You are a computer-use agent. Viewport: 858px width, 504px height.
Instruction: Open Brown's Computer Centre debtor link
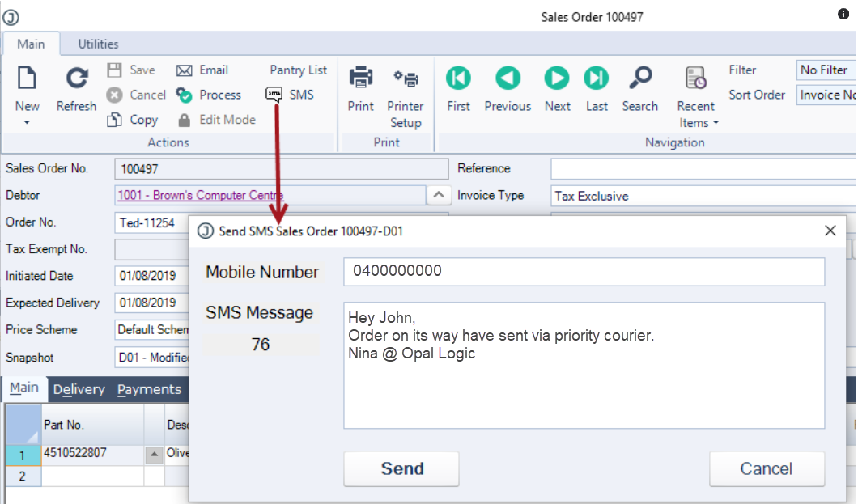(x=200, y=195)
